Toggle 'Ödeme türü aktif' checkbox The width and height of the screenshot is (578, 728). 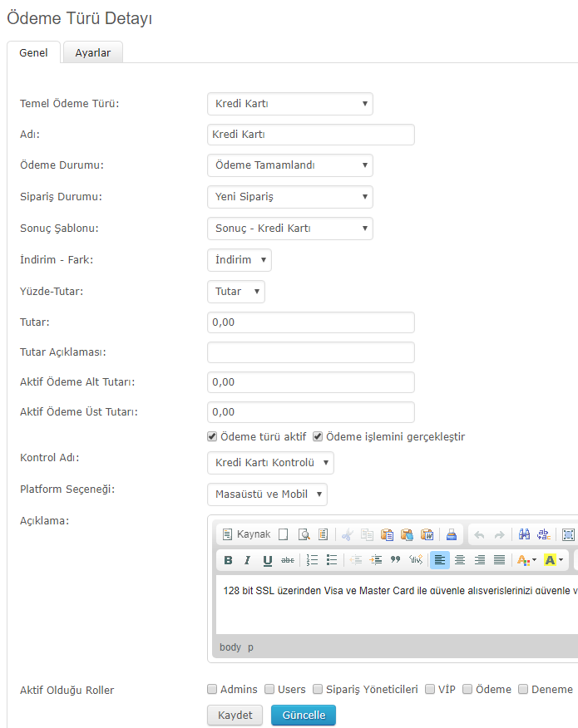click(212, 436)
